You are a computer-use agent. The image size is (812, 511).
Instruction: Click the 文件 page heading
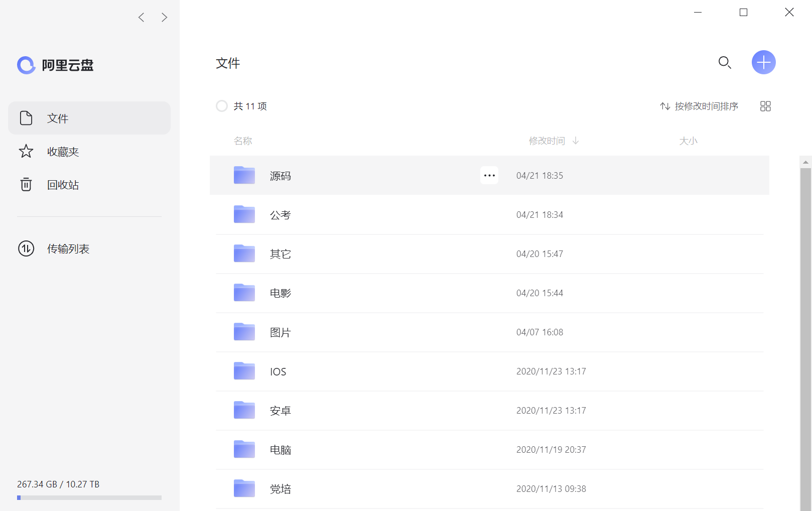pyautogui.click(x=228, y=63)
